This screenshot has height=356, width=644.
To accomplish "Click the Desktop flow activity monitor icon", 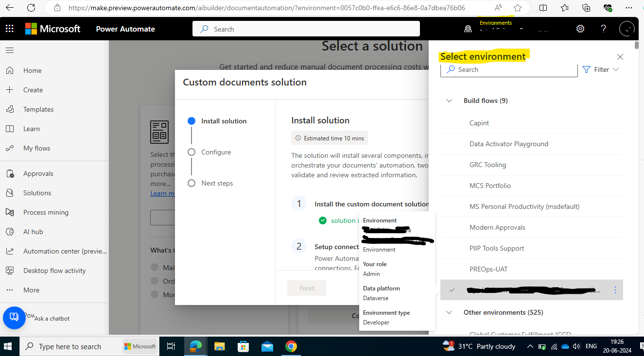I will [10, 271].
